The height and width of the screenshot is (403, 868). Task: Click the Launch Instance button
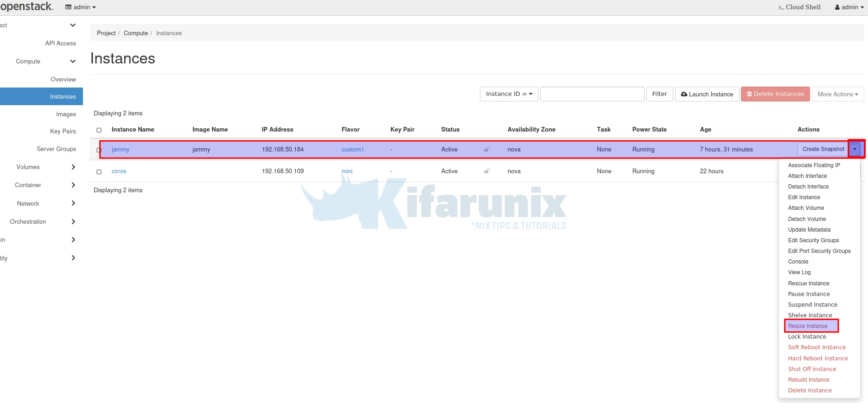point(707,94)
